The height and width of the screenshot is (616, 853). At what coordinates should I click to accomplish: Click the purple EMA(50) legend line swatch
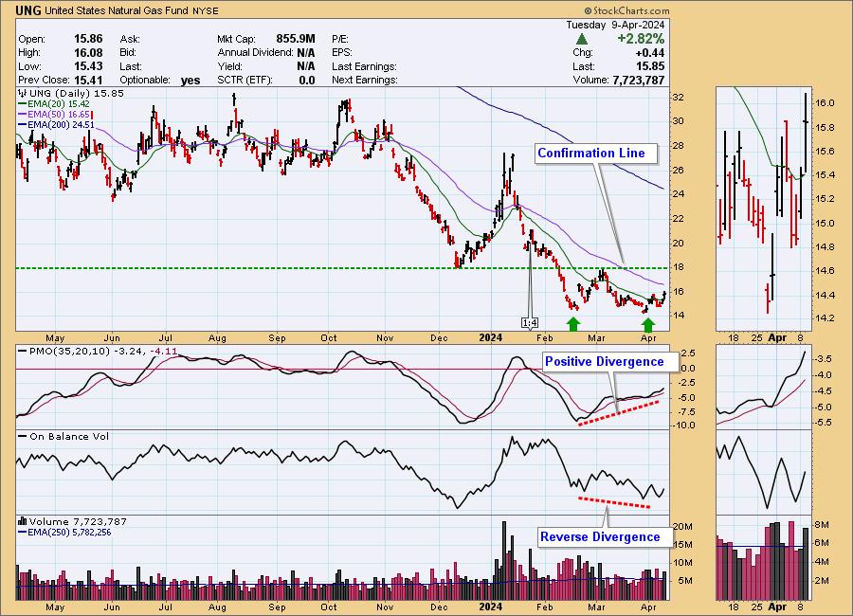[23, 115]
